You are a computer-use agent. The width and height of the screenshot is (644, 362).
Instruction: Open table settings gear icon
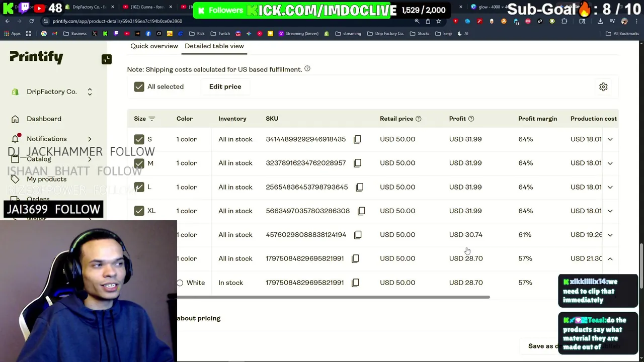603,87
